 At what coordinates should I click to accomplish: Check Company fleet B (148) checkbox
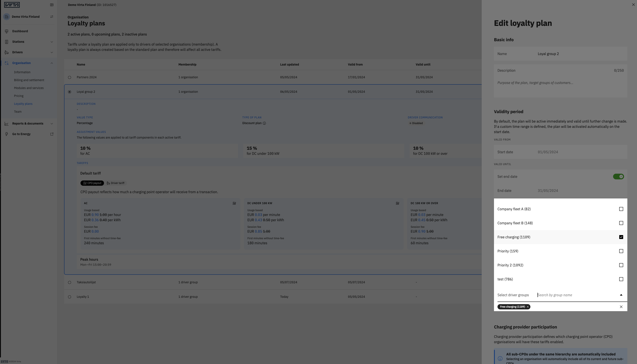click(x=621, y=223)
